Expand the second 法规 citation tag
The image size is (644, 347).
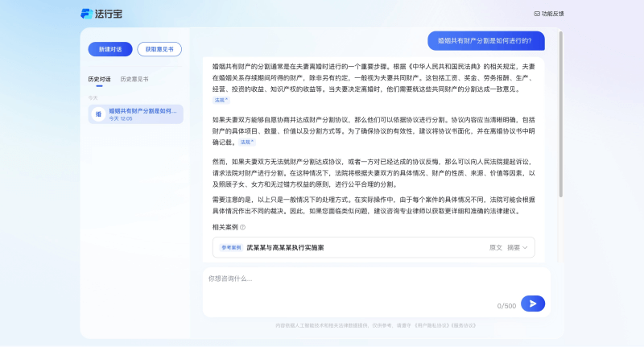coord(246,142)
